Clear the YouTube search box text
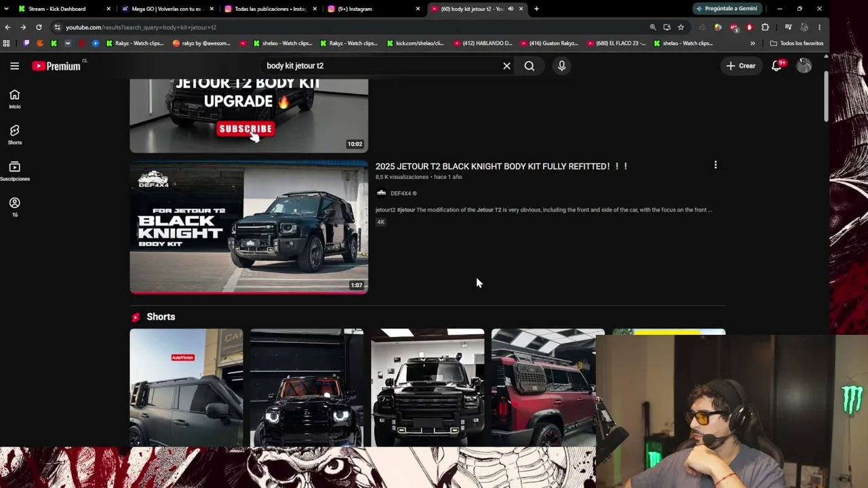868x488 pixels. click(507, 66)
